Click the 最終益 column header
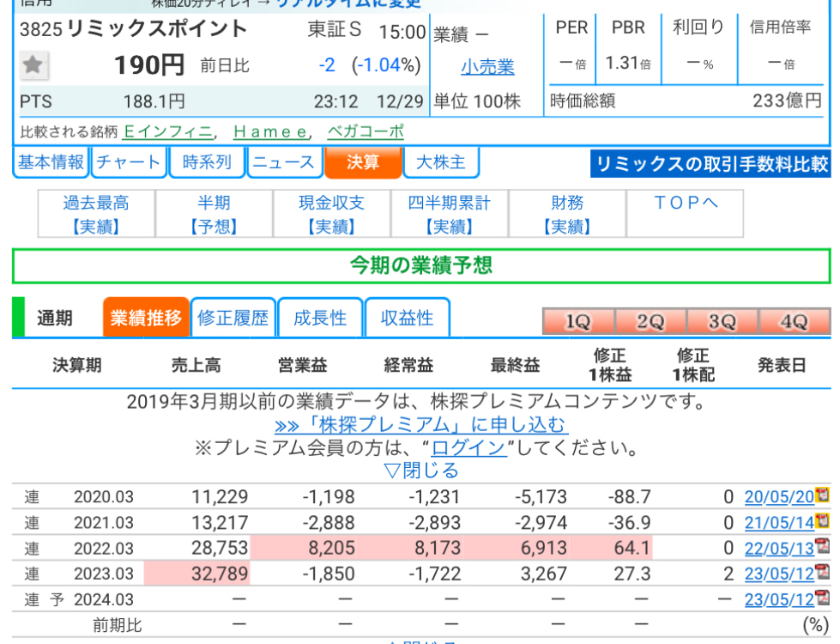Screen dimensions: 840x644 point(515,365)
